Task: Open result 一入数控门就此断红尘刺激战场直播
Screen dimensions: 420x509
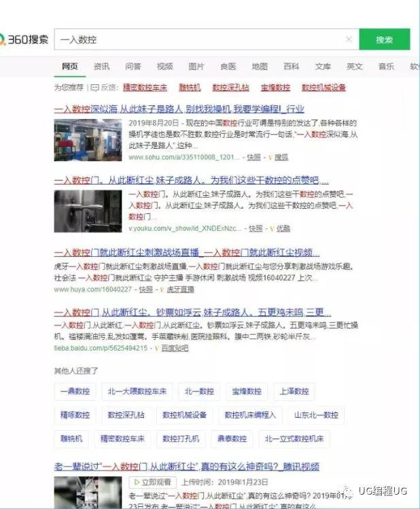Action: point(187,253)
